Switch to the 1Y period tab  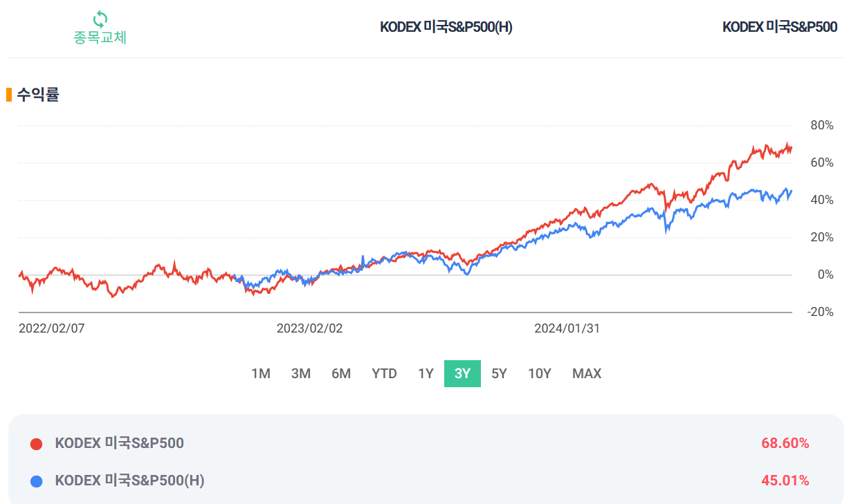tap(425, 373)
